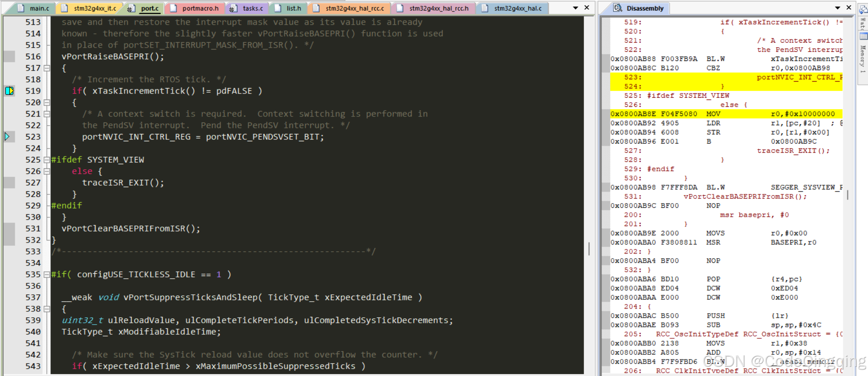This screenshot has width=868, height=376.
Task: Click on '#endif' at editor line 529
Action: [66, 205]
